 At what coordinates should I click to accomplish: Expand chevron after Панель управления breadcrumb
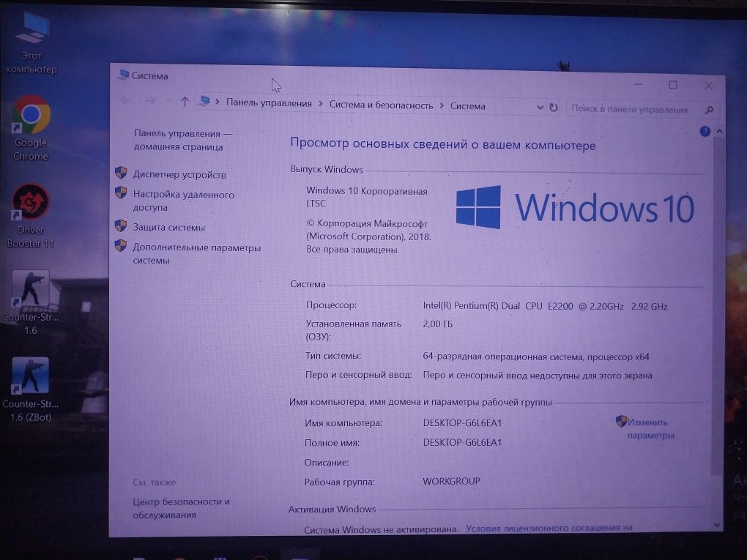[321, 104]
